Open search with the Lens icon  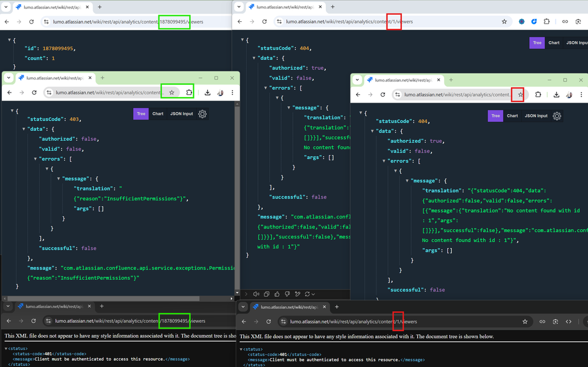pyautogui.click(x=578, y=22)
